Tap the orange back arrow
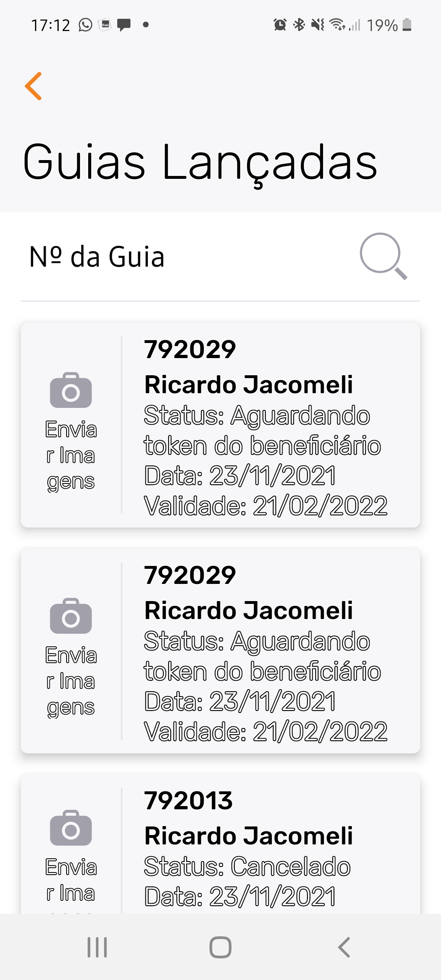441x980 pixels. point(33,86)
